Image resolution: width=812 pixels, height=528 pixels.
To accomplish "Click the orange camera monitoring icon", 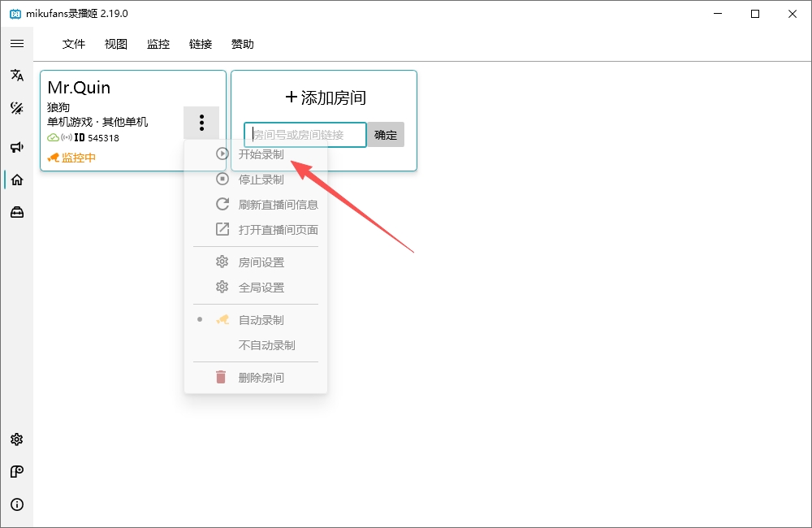I will (x=54, y=158).
